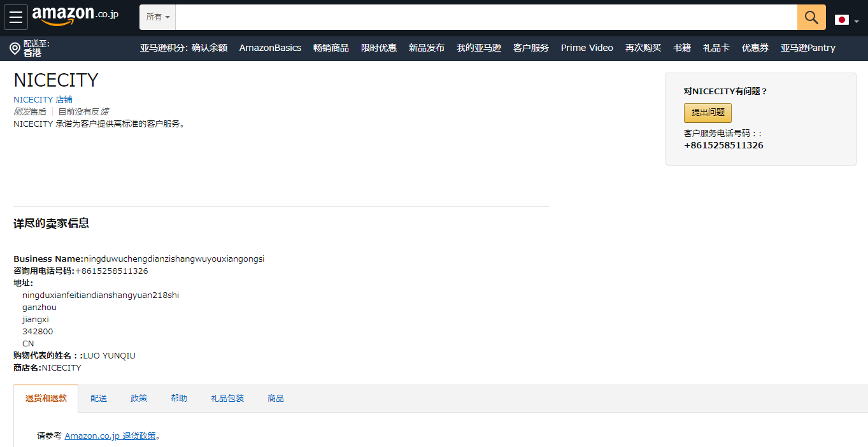Go to 畅销商品 in navigation
The height and width of the screenshot is (447, 868).
pos(331,48)
